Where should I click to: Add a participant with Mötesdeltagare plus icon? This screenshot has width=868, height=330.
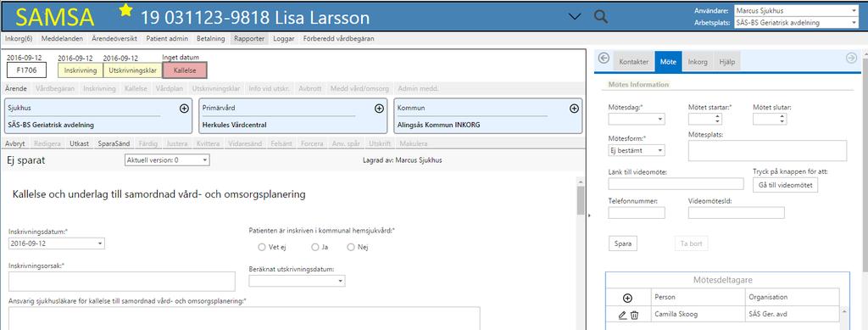tap(627, 298)
